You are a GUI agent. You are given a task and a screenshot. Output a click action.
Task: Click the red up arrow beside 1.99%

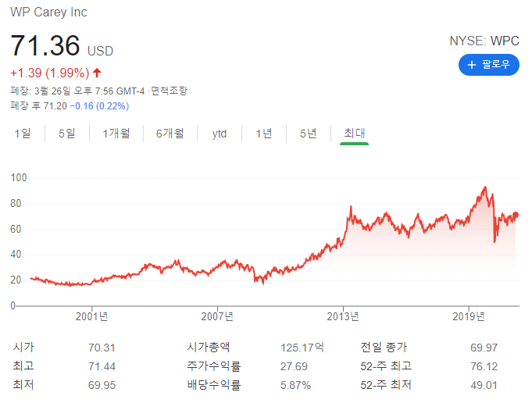[97, 73]
